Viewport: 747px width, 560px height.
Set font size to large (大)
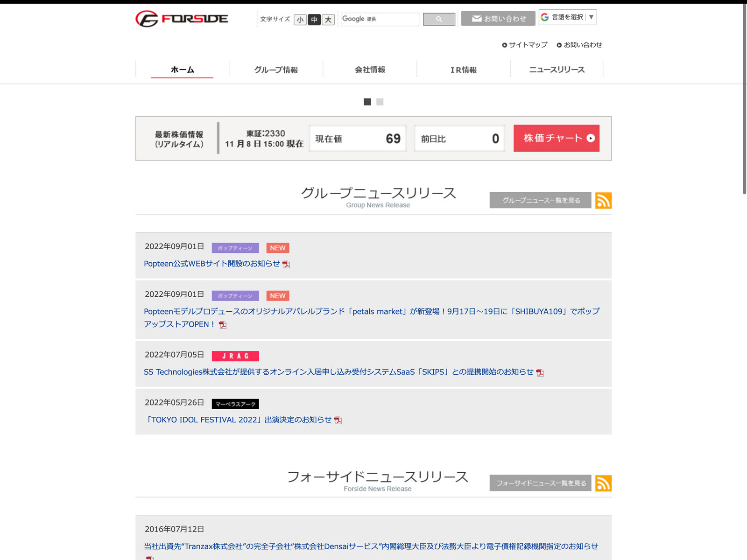(328, 20)
